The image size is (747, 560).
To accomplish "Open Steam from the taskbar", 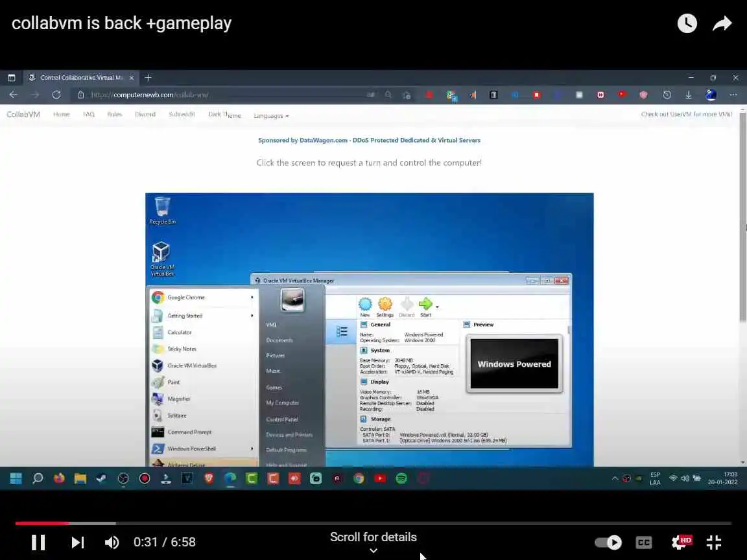I will tap(101, 478).
